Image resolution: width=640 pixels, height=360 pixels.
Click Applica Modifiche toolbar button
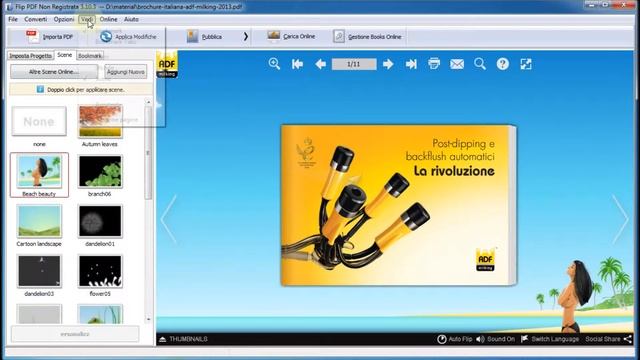tap(128, 37)
